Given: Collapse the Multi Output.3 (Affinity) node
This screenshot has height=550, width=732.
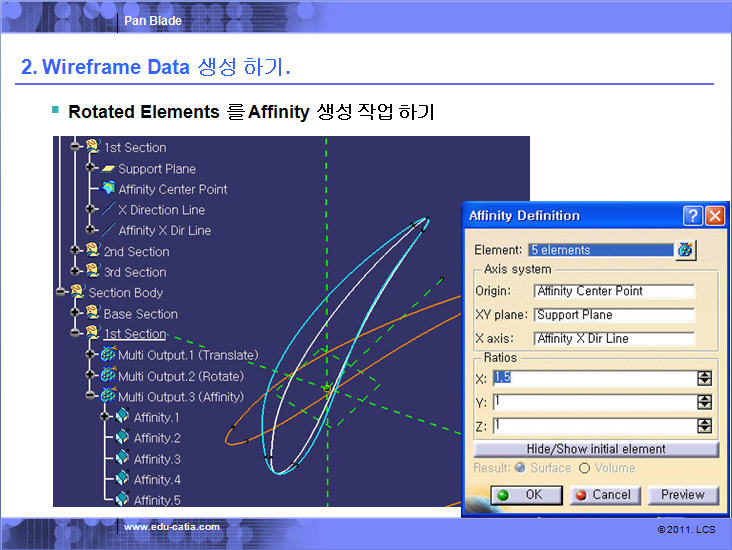Looking at the screenshot, I should 92,397.
